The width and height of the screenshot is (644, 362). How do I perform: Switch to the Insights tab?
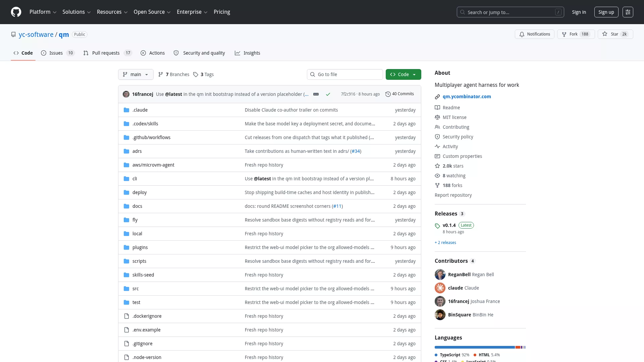(x=248, y=53)
